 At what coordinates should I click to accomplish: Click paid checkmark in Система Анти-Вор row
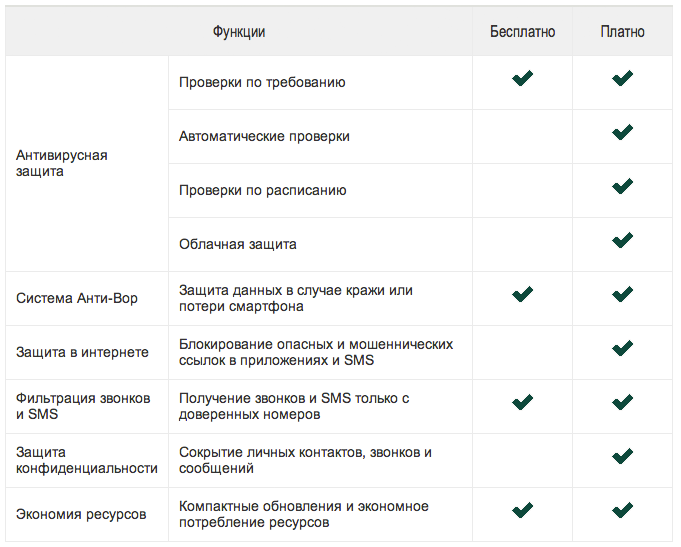click(622, 294)
